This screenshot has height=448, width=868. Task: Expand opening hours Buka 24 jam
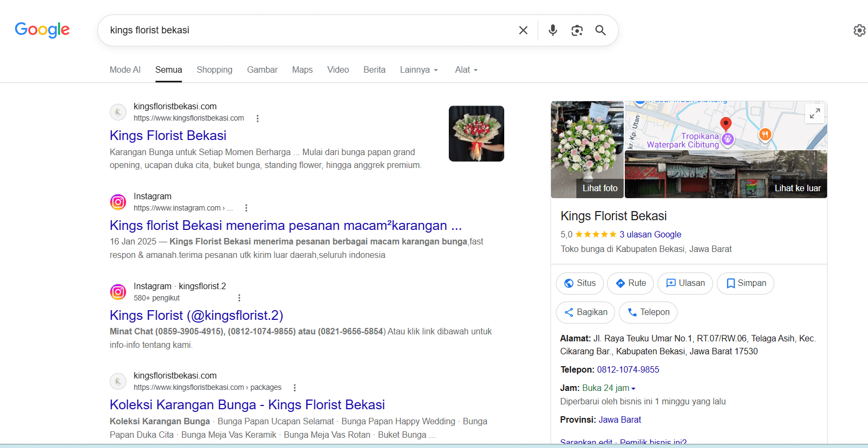tap(609, 388)
